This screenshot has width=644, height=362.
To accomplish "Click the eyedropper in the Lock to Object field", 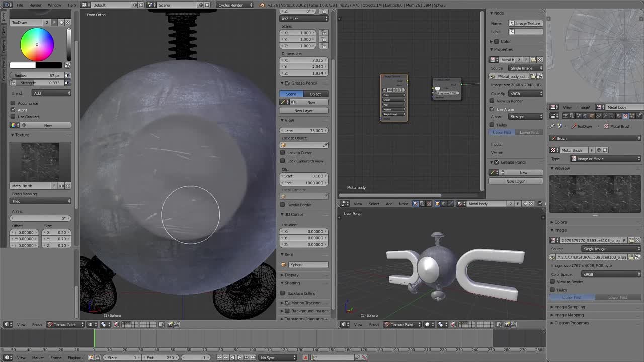I will 325,145.
